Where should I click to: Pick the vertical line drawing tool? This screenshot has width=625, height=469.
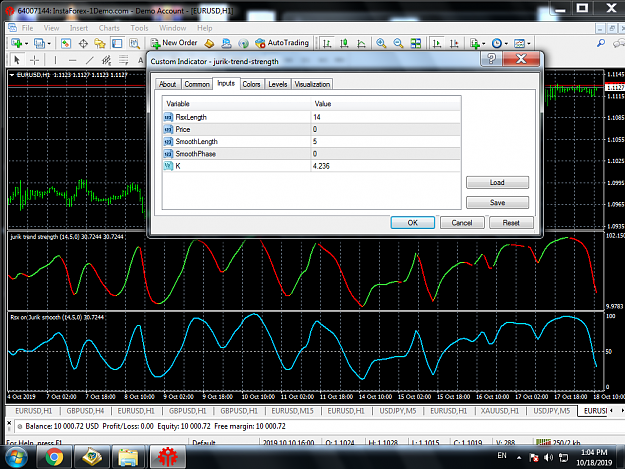55,60
